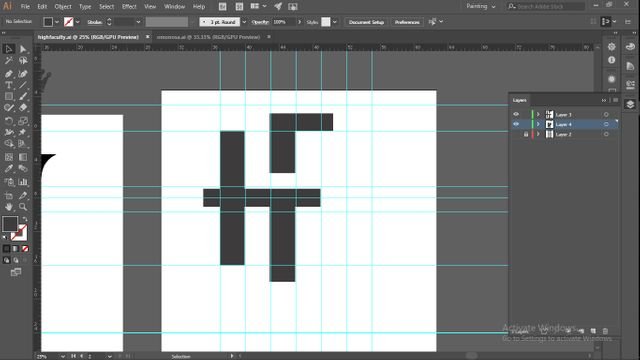Select the Perspective Grid tool

(23, 144)
